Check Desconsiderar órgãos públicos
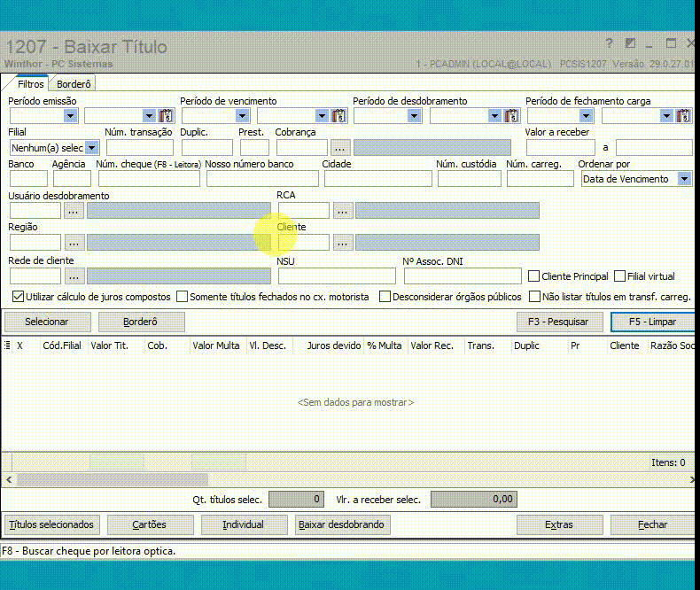700x590 pixels. pos(385,297)
